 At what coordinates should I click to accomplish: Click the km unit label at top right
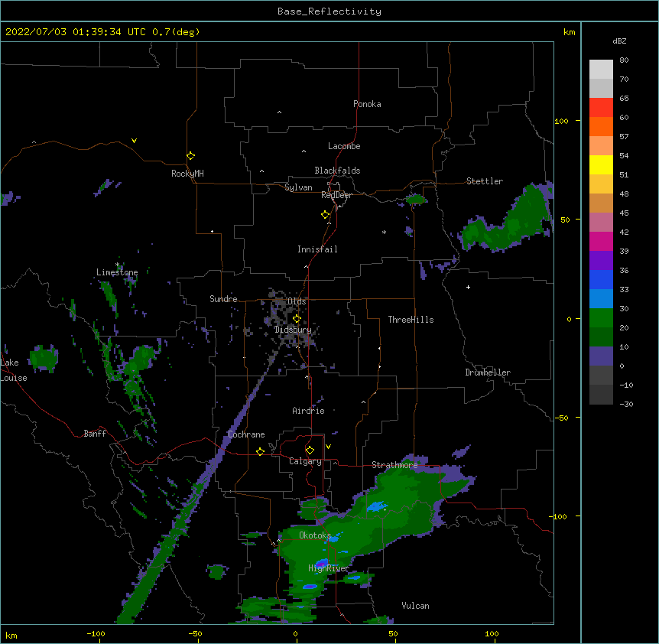569,32
